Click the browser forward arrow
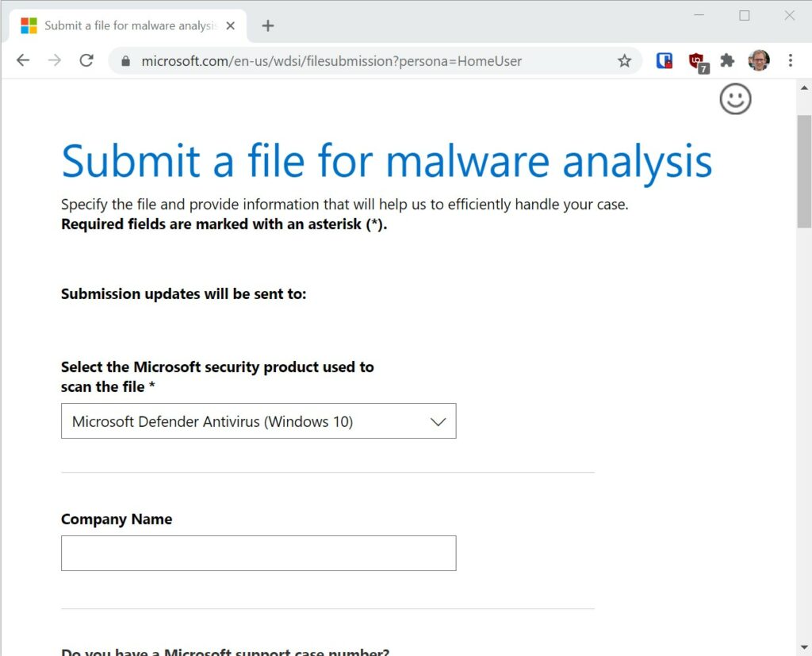 (55, 60)
